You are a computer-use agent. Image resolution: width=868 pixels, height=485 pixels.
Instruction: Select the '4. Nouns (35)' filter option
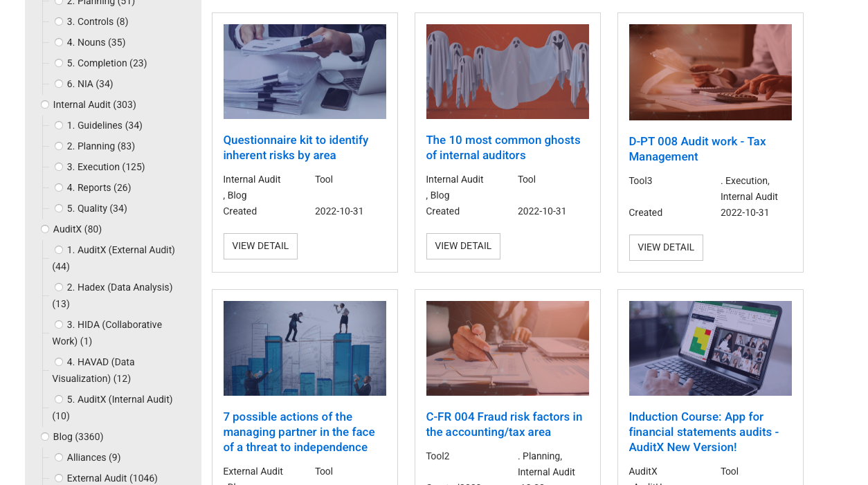coord(59,42)
